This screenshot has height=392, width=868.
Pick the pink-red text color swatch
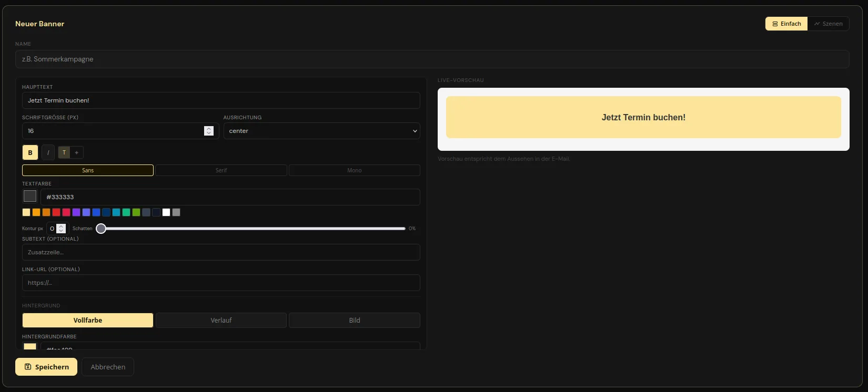(66, 212)
